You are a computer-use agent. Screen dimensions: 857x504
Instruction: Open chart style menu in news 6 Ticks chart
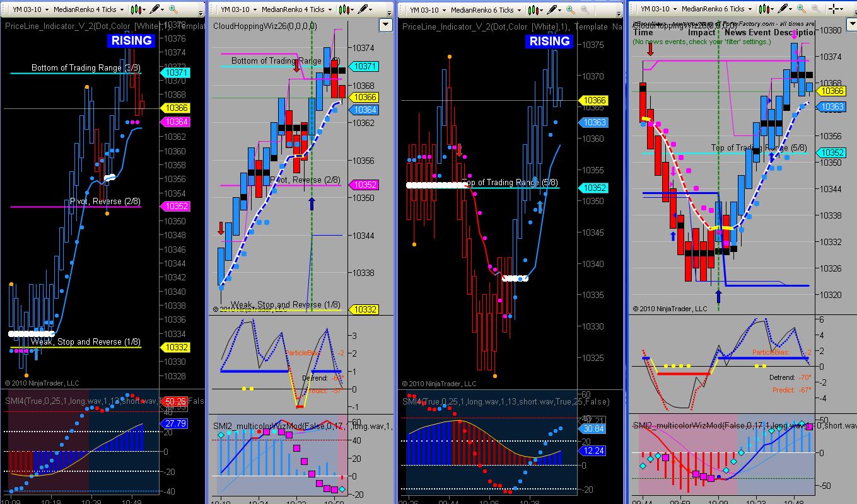[767, 9]
